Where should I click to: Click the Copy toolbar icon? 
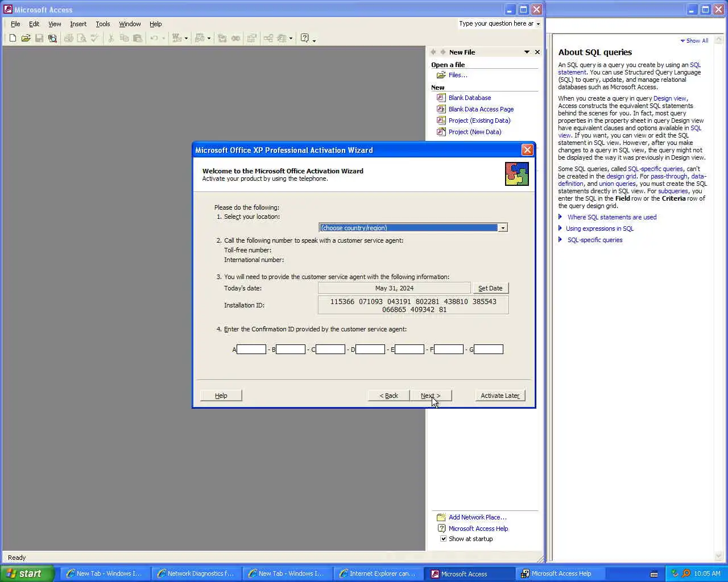tap(124, 38)
